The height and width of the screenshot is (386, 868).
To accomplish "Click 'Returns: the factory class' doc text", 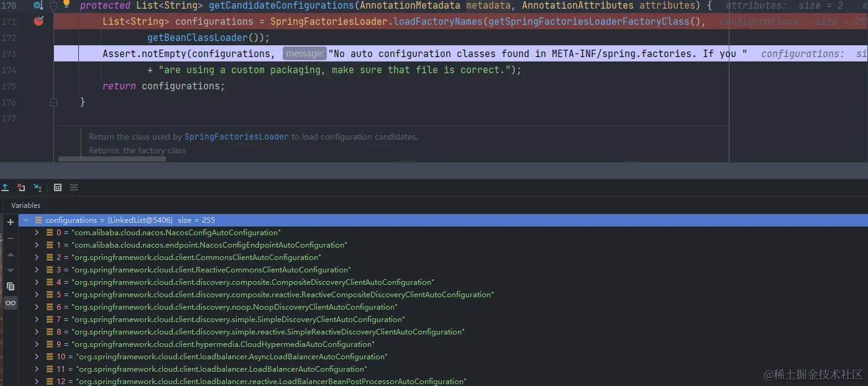I will point(137,150).
